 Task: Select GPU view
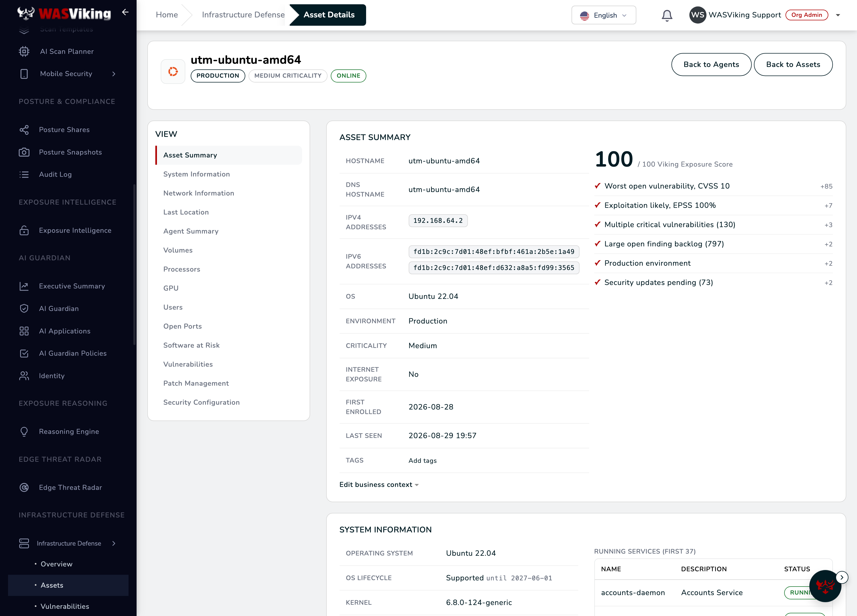[x=229, y=288]
